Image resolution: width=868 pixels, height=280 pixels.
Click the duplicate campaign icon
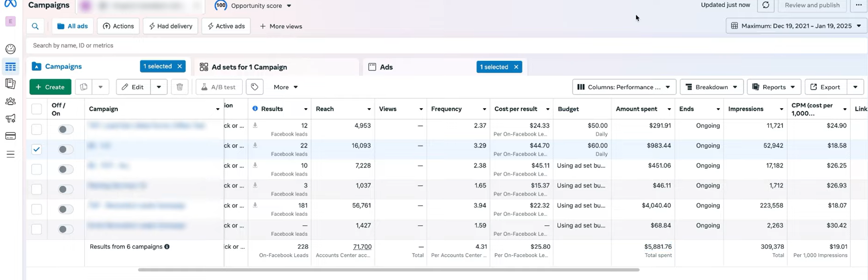coord(84,87)
